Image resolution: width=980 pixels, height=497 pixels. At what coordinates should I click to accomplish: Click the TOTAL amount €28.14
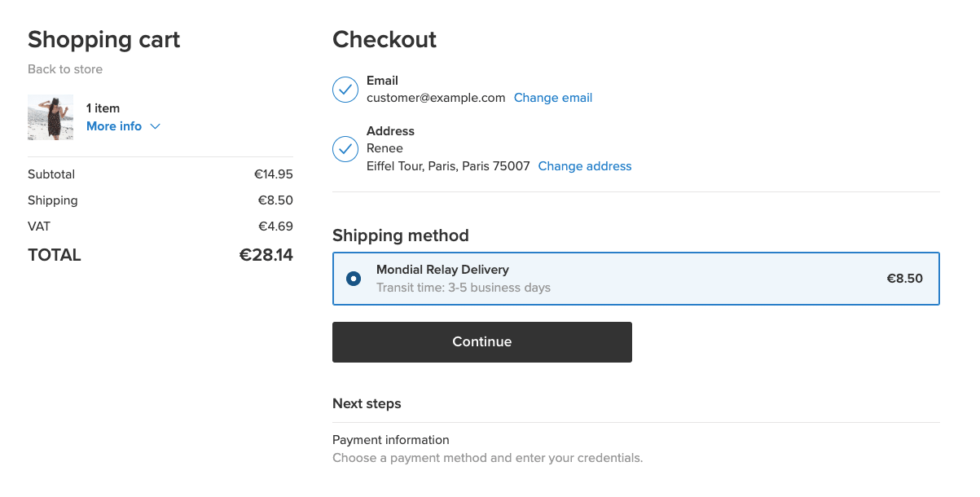[x=266, y=255]
